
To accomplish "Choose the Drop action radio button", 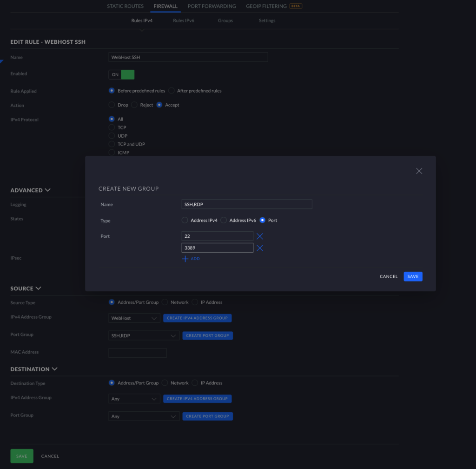I will point(112,105).
